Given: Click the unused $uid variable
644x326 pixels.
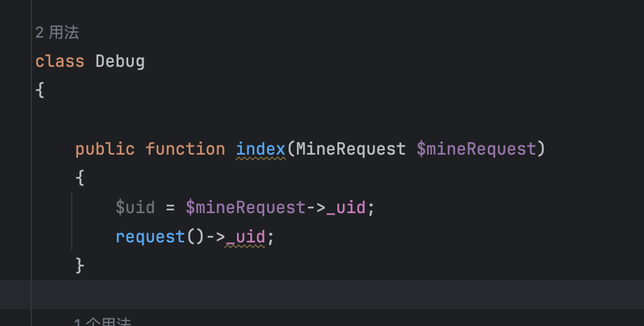Looking at the screenshot, I should [135, 208].
